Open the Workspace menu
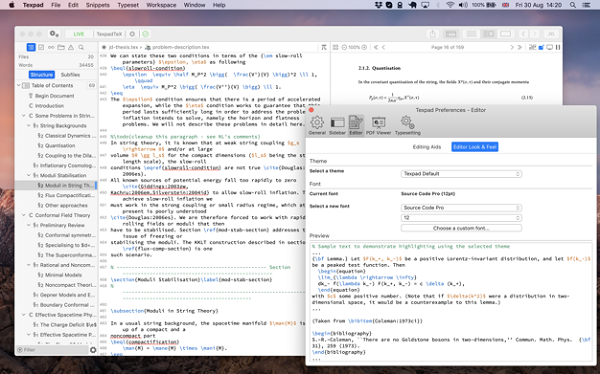Screen dimensions: 600x374 (161, 5)
